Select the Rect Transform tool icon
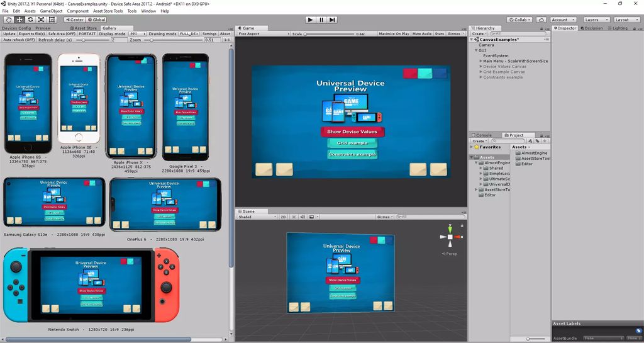The image size is (644, 343). point(51,20)
